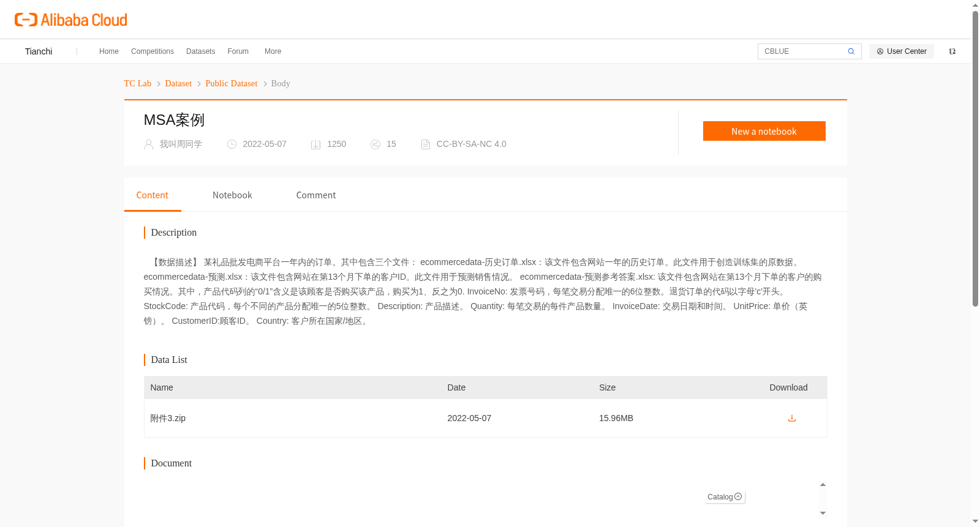Click the Dataset breadcrumb link
The image size is (980, 527).
click(x=178, y=83)
